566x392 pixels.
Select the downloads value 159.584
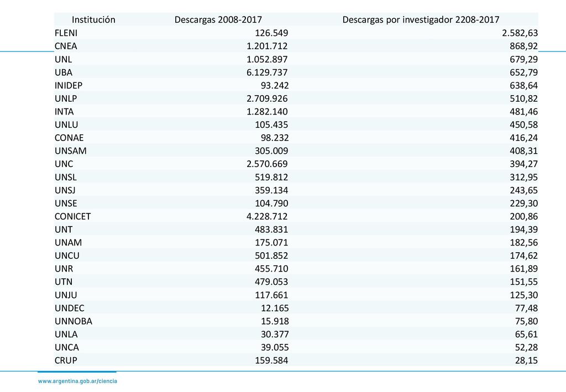(271, 360)
